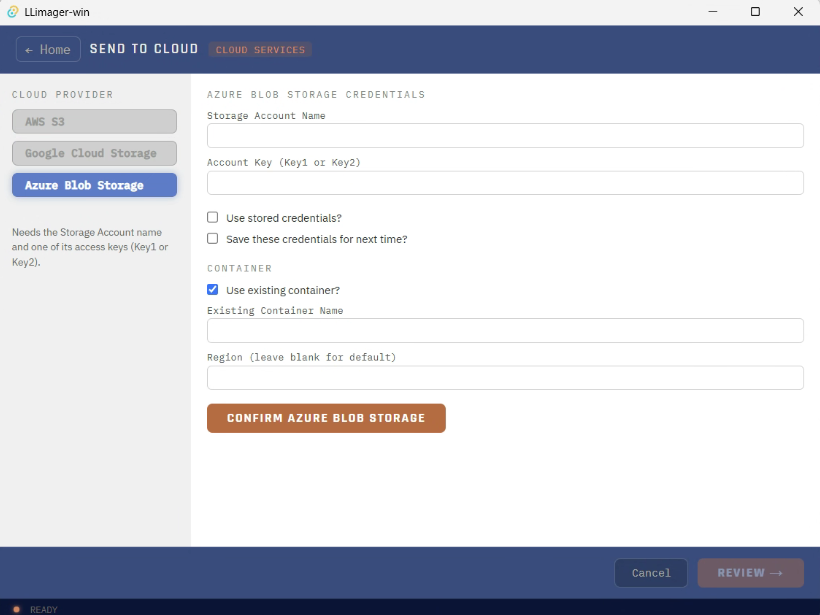Viewport: 820px width, 615px height.
Task: Select Google Cloud Storage provider
Action: 94,153
